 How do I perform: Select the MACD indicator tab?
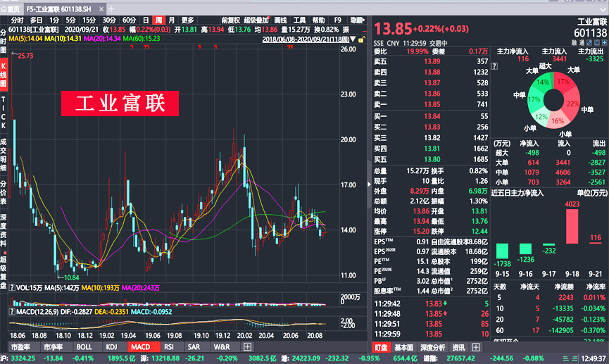141,347
